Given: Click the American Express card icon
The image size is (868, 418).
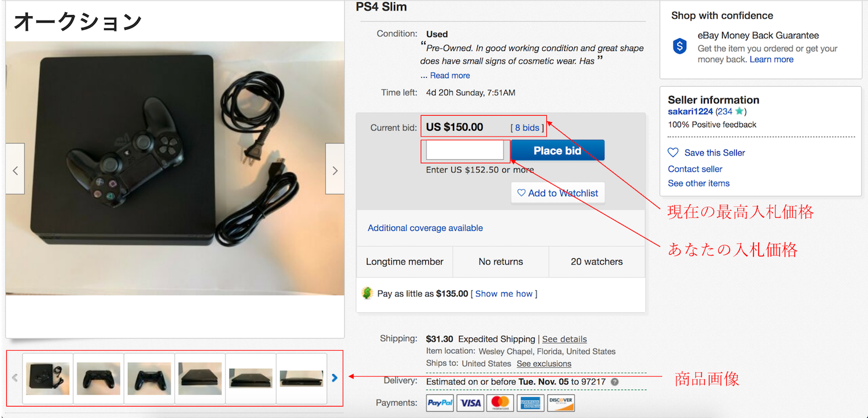Looking at the screenshot, I should [531, 402].
